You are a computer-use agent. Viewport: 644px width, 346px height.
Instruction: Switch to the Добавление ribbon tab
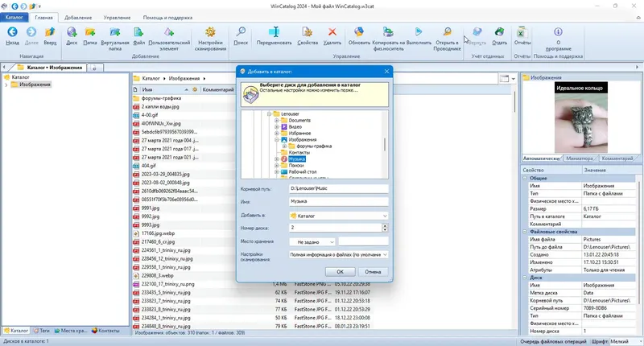(78, 18)
